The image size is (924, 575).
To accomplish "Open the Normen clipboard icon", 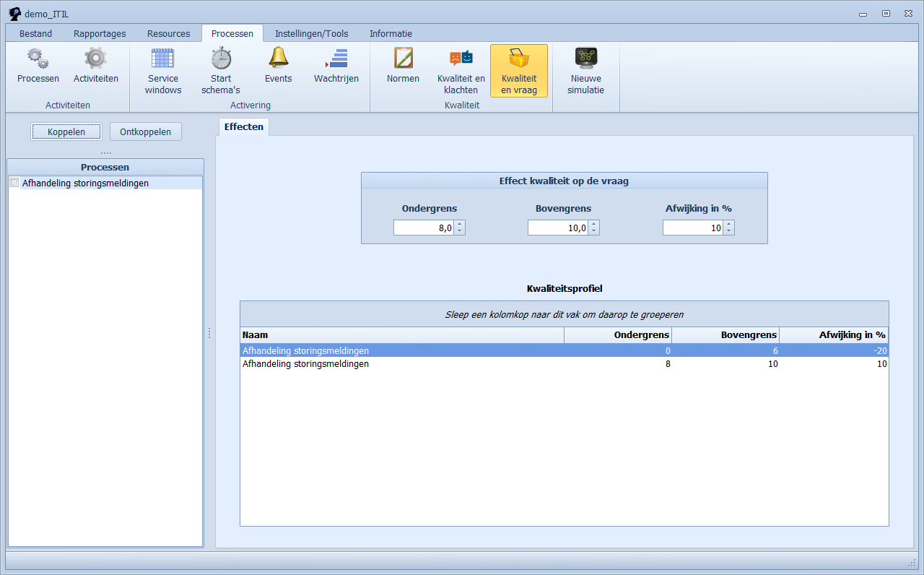I will coord(403,58).
